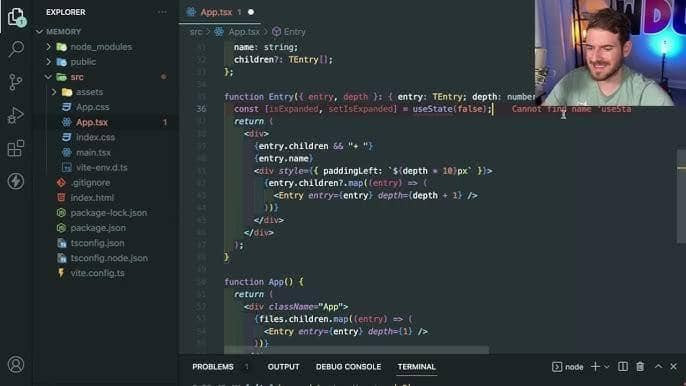Open the Search view in activity bar
Screen dimensions: 686x386
pos(16,49)
